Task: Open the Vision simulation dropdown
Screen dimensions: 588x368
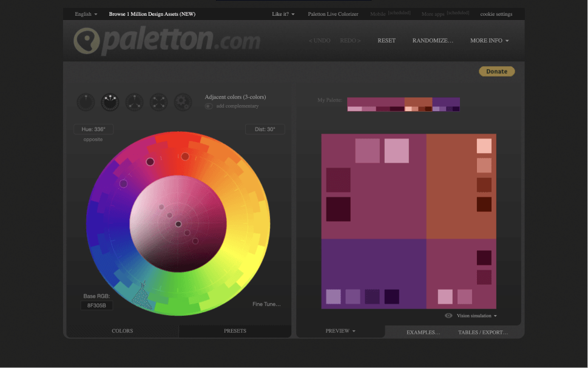Action: pyautogui.click(x=476, y=316)
